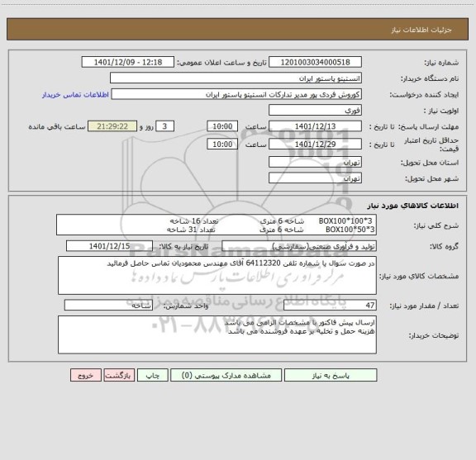Click the 'اطلاعات کالاهای مورد نیاز' section heading
Screen dimensions: 476x460
pos(413,206)
